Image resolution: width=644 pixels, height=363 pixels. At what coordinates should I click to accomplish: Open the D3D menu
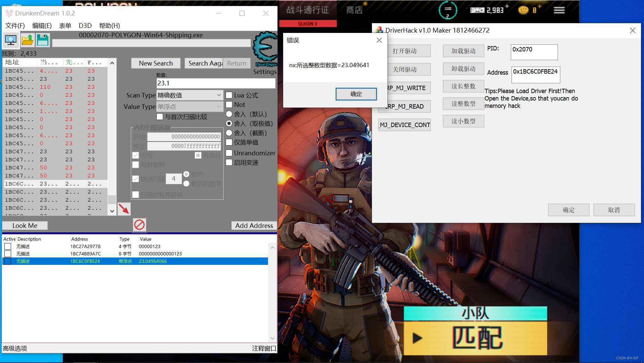tap(85, 26)
